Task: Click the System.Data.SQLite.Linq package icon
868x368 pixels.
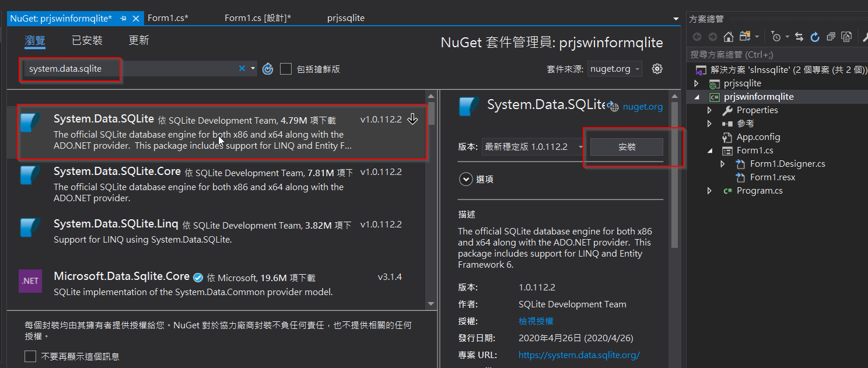Action: point(30,227)
